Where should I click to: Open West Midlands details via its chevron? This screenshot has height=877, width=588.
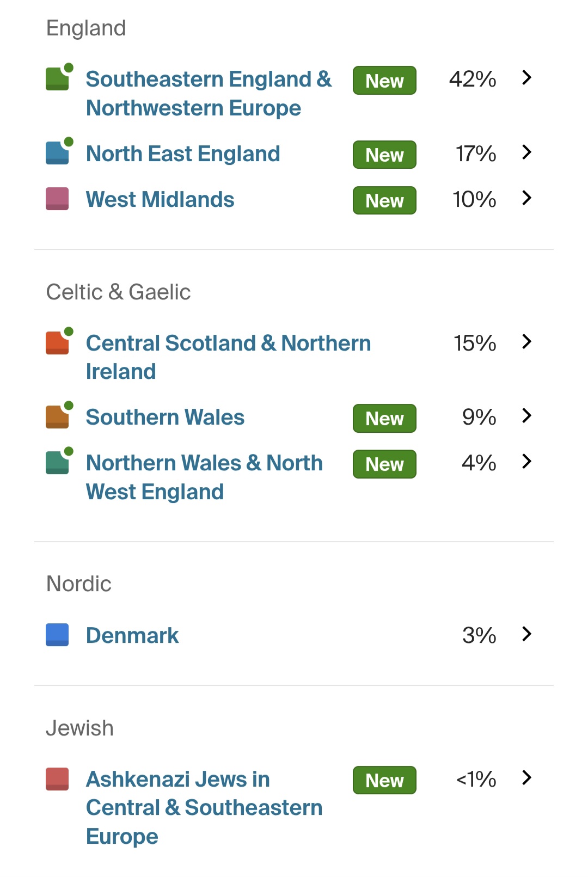pyautogui.click(x=526, y=198)
